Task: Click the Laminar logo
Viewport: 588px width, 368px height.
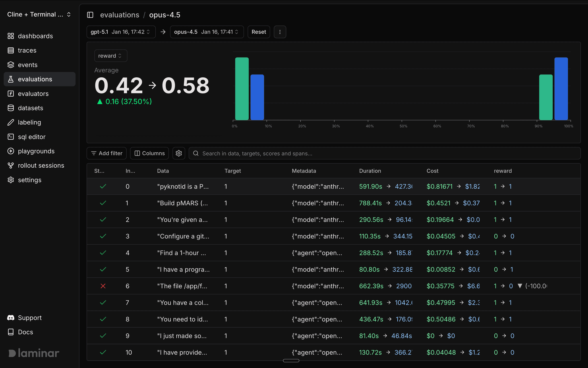Action: pos(34,353)
